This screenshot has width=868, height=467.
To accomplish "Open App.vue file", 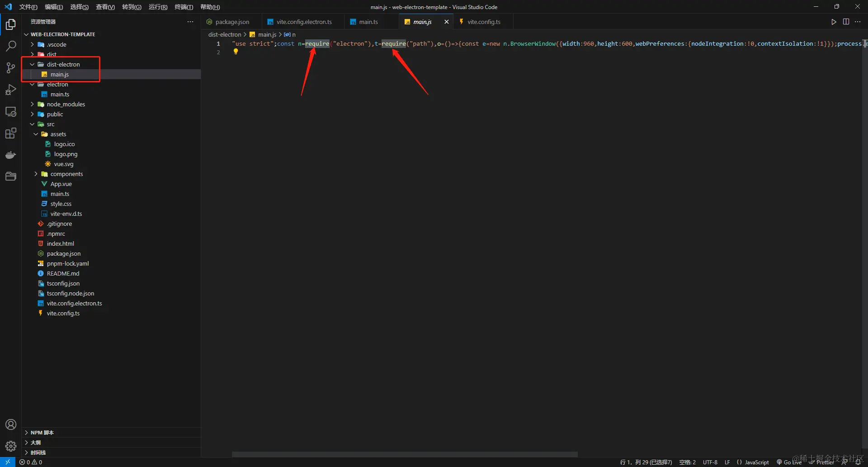I will click(111, 184).
